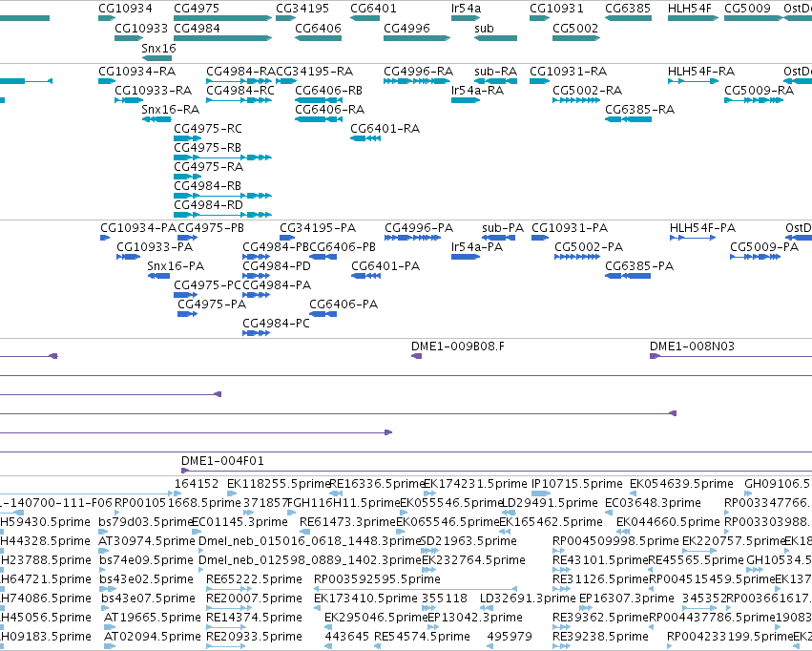Screen dimensions: 812x651
Task: Open protein CG10934-PA
Action: [x=138, y=228]
